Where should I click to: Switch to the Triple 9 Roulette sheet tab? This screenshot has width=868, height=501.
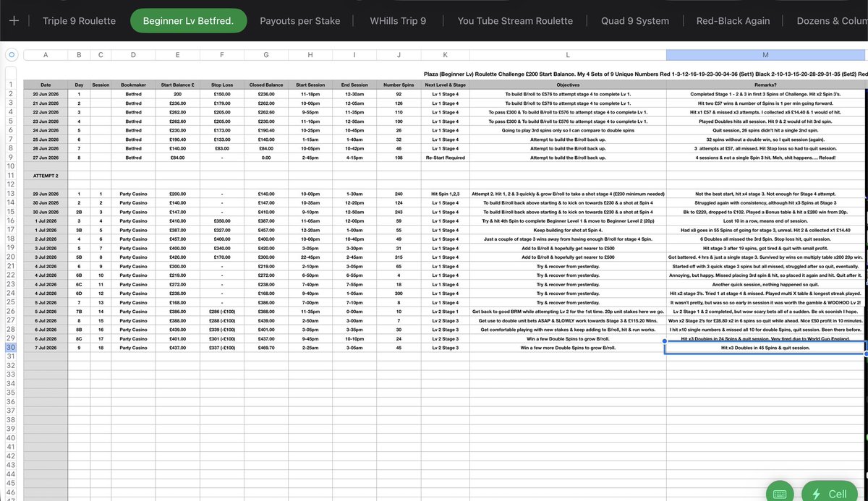point(79,21)
